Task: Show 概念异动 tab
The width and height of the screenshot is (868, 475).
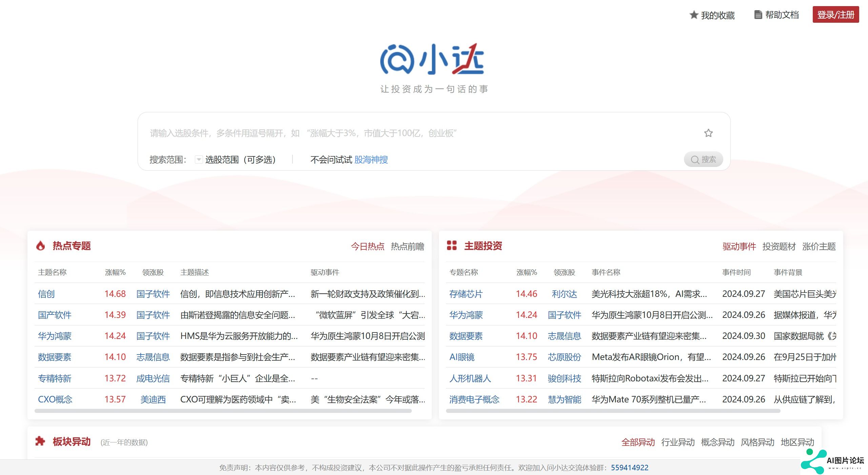Action: pyautogui.click(x=718, y=442)
